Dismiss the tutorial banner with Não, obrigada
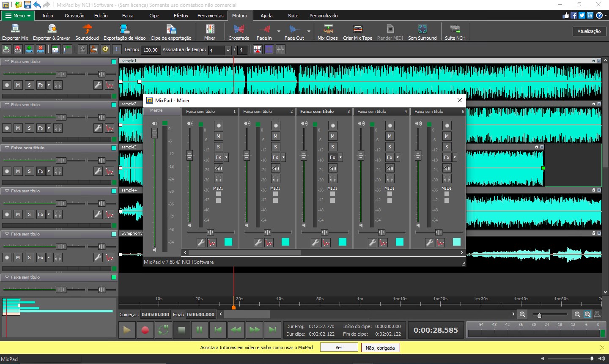This screenshot has width=609, height=364. coord(380,347)
